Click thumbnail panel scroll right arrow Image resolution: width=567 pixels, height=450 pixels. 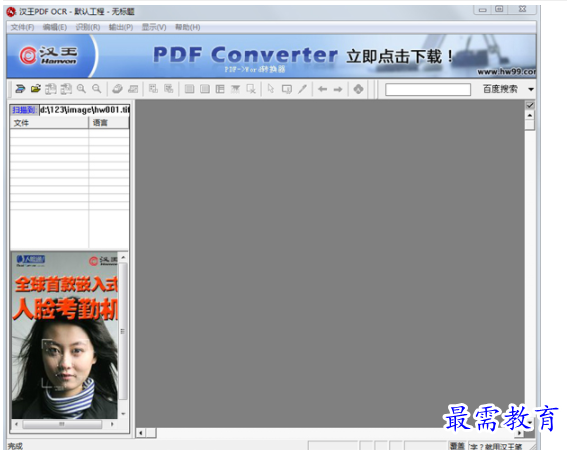[112, 424]
